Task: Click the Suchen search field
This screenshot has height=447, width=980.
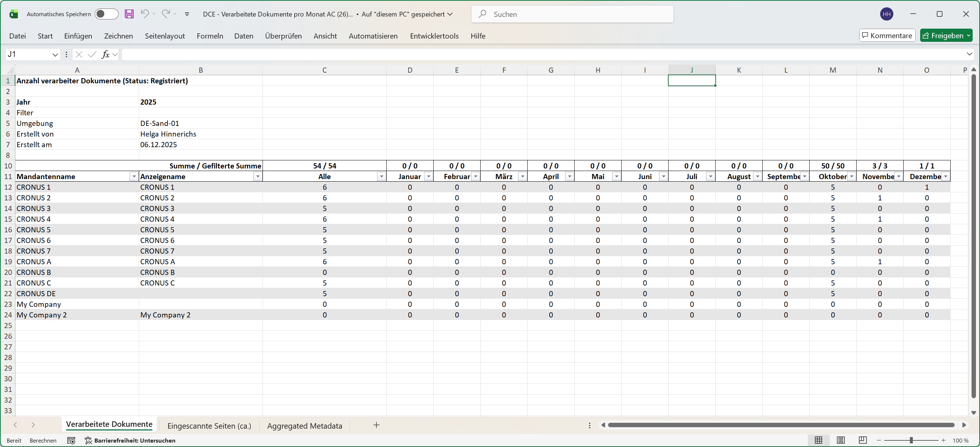Action: (x=572, y=14)
